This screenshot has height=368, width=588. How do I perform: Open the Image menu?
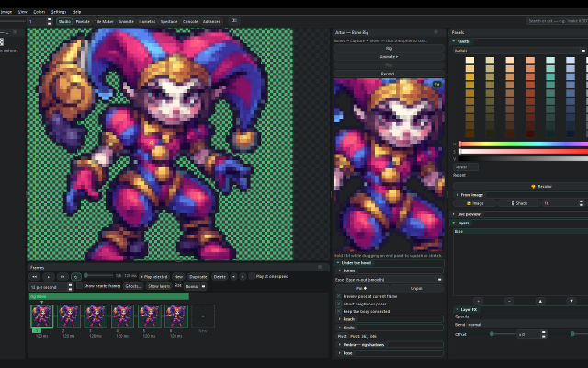[6, 12]
